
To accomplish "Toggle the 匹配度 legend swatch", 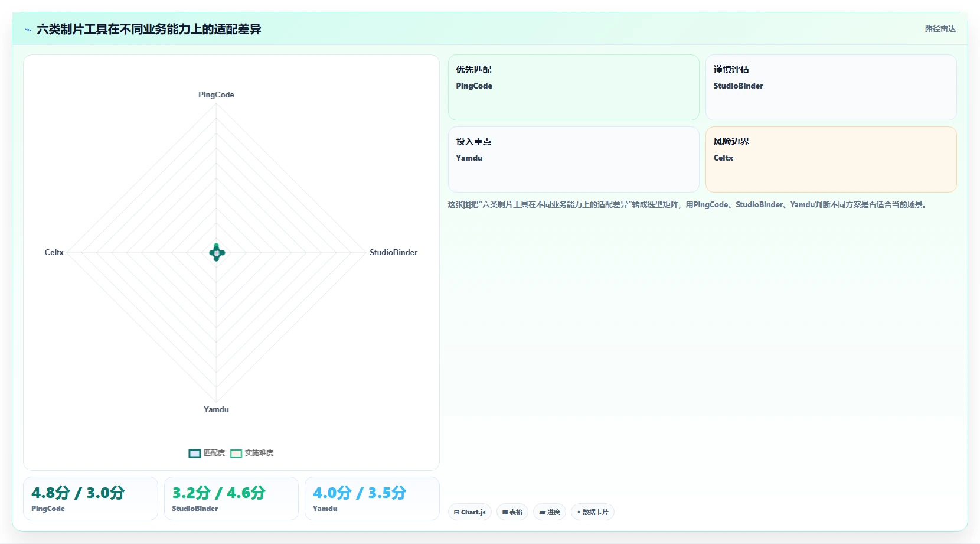I will click(195, 454).
